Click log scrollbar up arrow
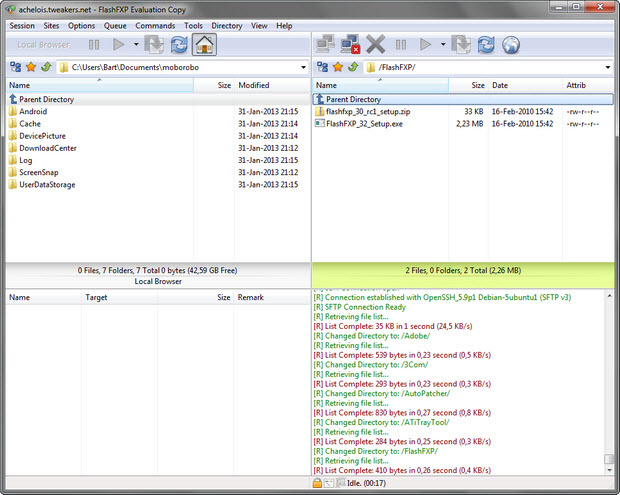This screenshot has height=495, width=620. point(609,296)
